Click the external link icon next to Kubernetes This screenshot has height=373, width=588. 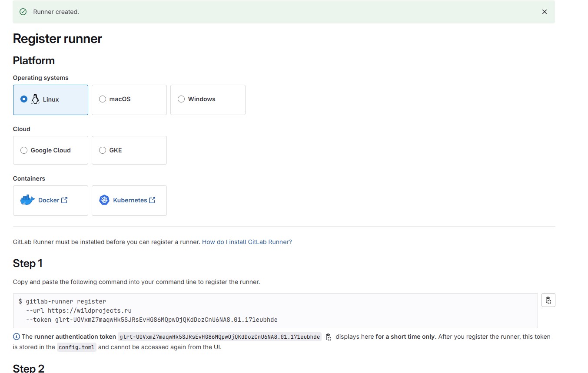point(152,200)
